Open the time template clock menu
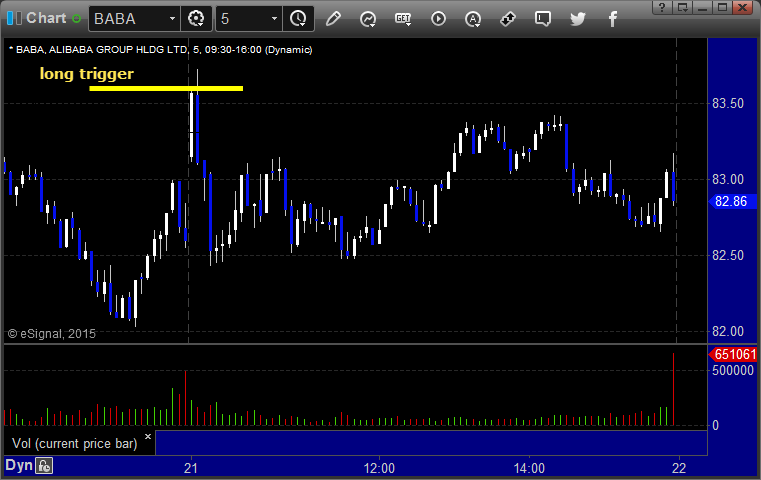Viewport: 761px width, 480px height. 298,19
